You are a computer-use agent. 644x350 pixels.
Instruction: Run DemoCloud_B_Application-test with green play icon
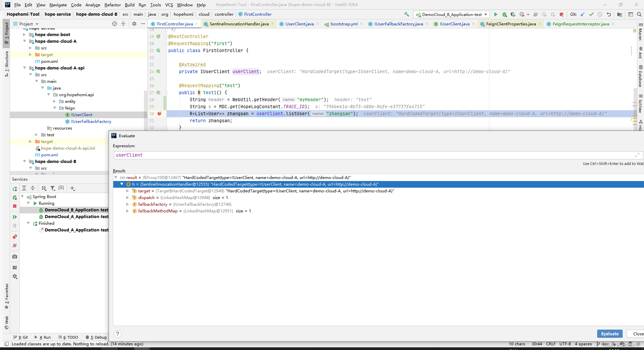click(x=496, y=14)
